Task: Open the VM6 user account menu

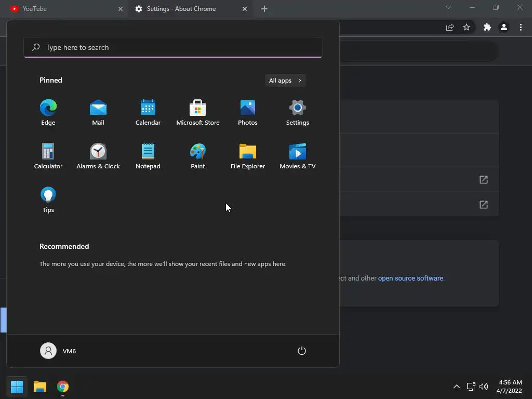Action: [58, 351]
